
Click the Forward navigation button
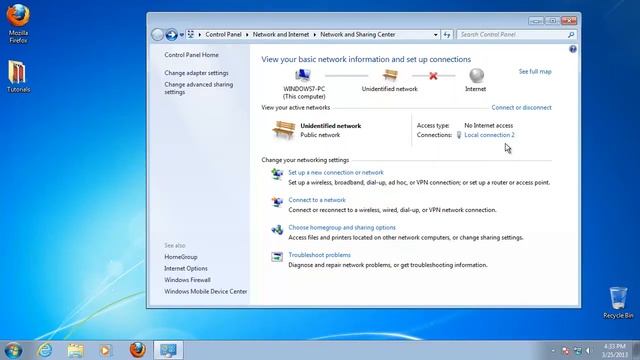coord(171,35)
